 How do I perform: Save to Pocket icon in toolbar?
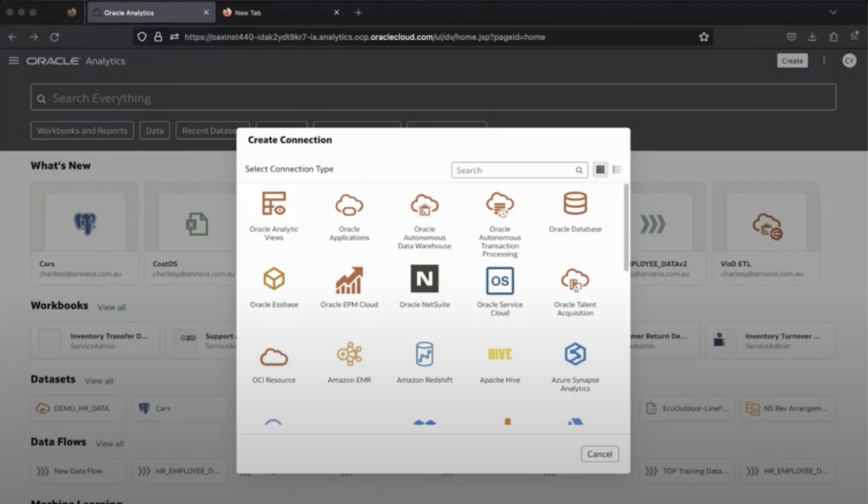pyautogui.click(x=791, y=36)
